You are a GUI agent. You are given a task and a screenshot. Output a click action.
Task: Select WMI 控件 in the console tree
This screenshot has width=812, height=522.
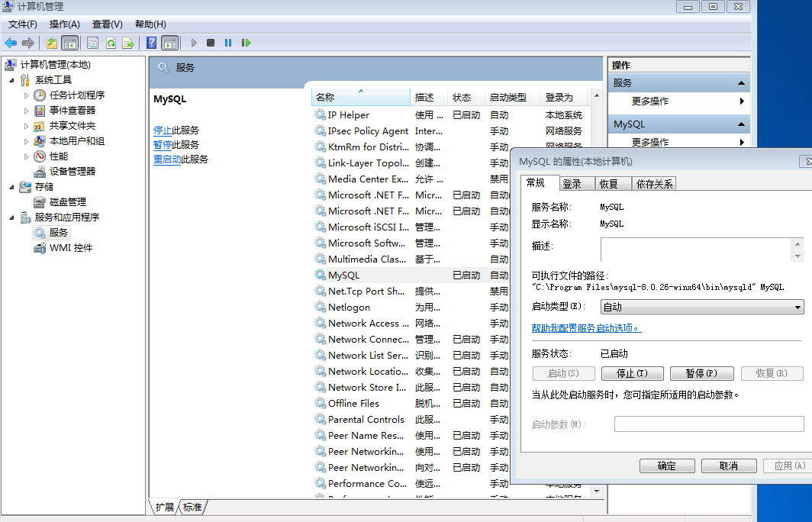tap(71, 248)
